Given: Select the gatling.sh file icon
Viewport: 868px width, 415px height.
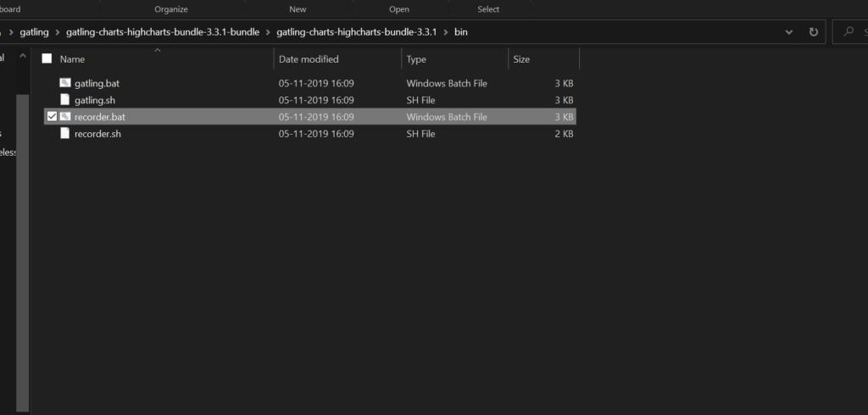Looking at the screenshot, I should click(64, 100).
